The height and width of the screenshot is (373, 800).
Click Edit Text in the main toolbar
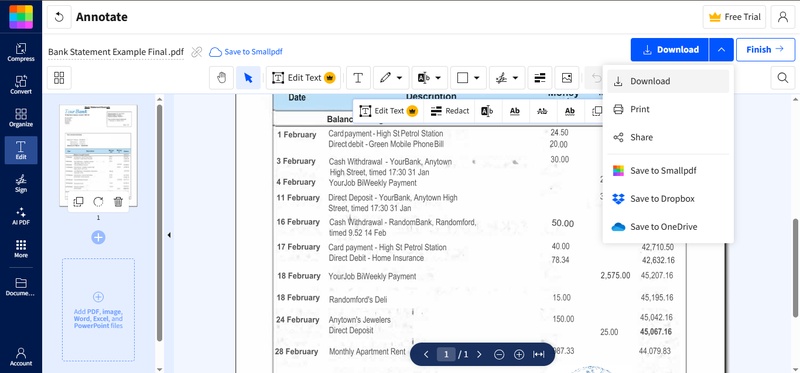[304, 78]
